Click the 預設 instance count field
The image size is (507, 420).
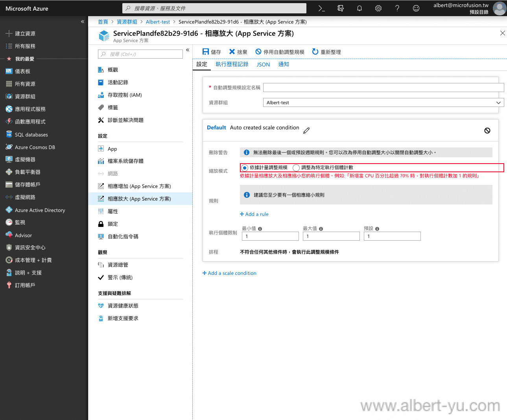[392, 236]
